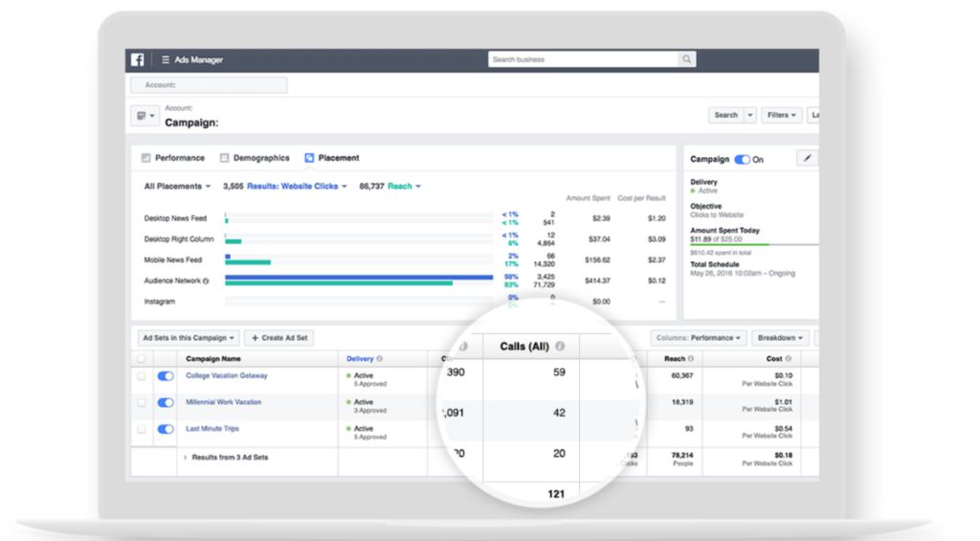The height and width of the screenshot is (541, 980).
Task: Click the Calls (All) info icon
Action: (x=560, y=346)
